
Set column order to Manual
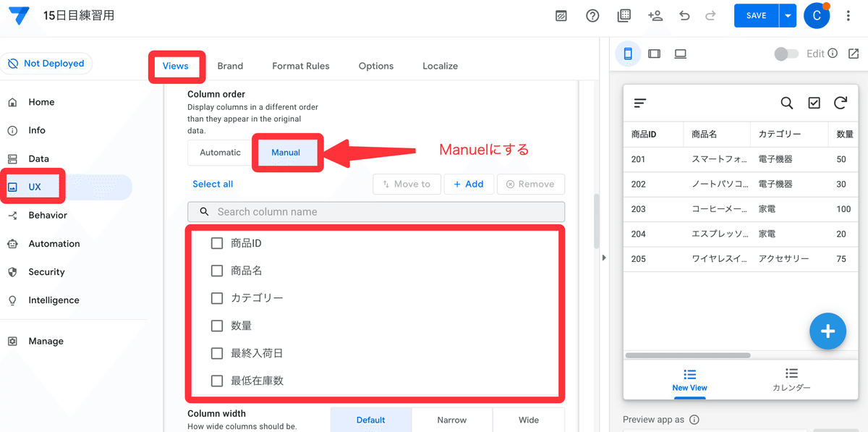286,153
